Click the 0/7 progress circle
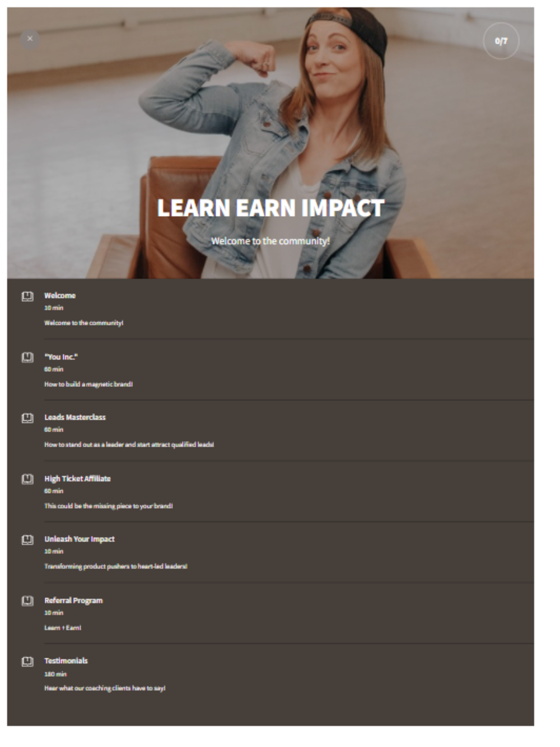Screen dimensions: 560x747 pos(501,41)
